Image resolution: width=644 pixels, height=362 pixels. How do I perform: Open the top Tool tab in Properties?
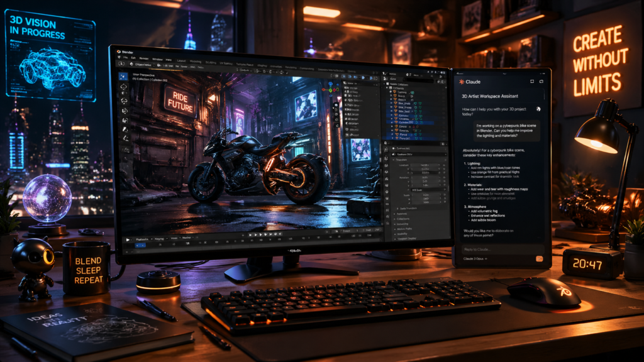[x=386, y=150]
